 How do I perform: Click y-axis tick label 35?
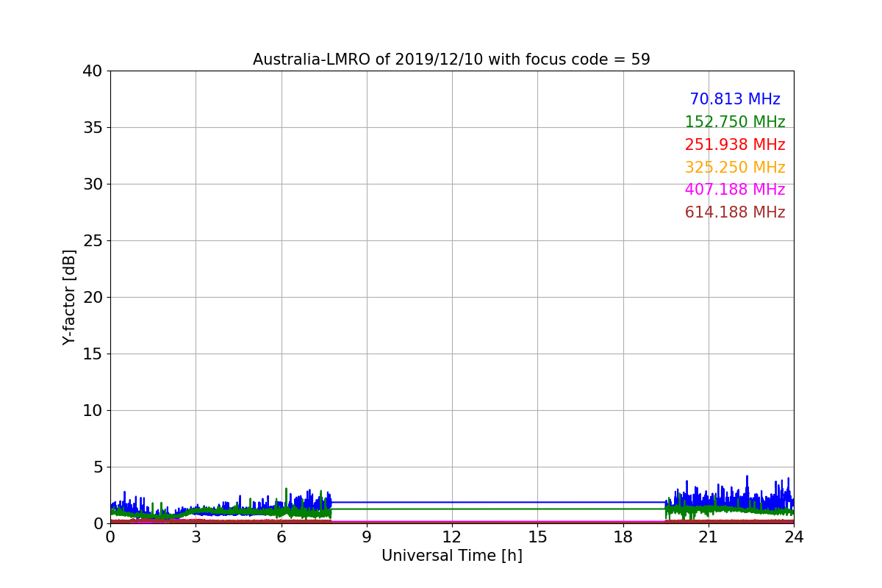pyautogui.click(x=93, y=128)
